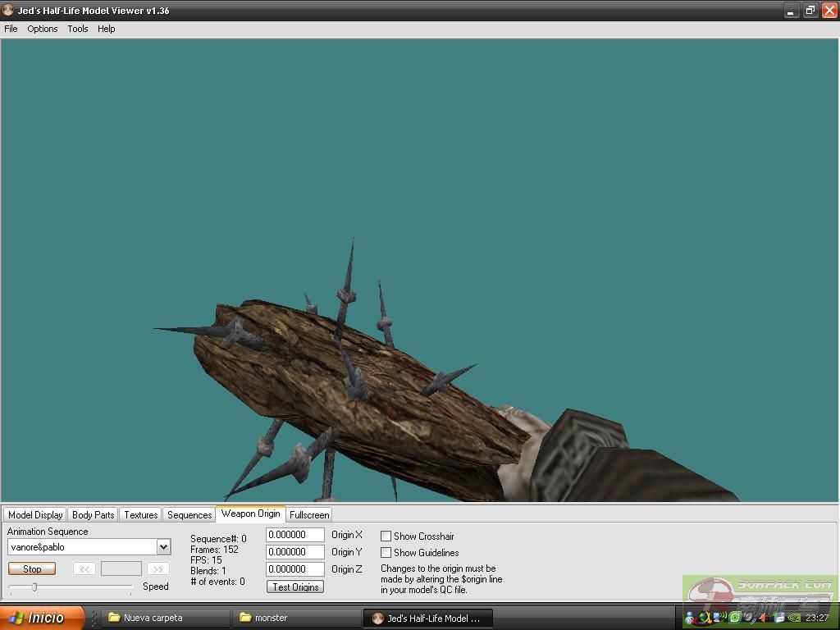Open the File menu
840x630 pixels.
[x=11, y=29]
